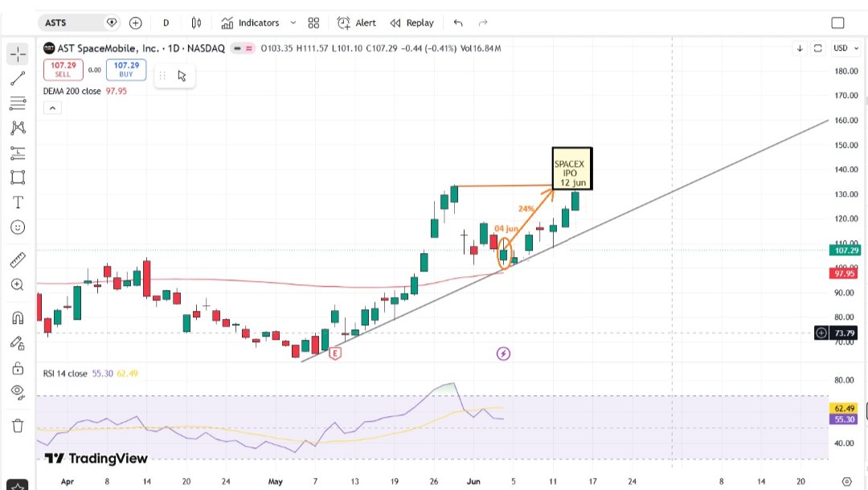
Task: Click the square button beside USD
Action: pos(817,48)
